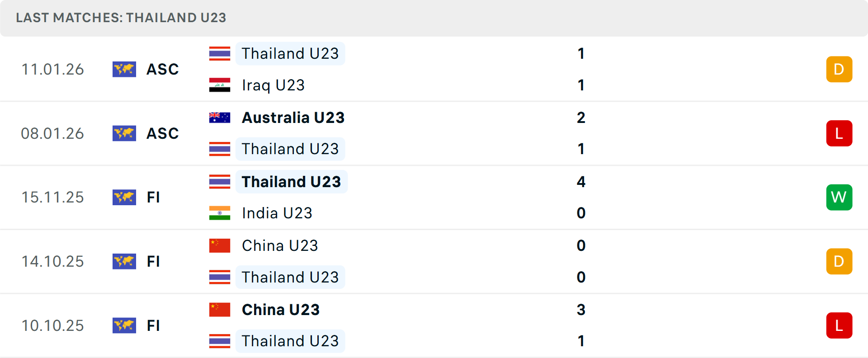Open Iraq U23 team link
The image size is (868, 358).
pos(273,85)
